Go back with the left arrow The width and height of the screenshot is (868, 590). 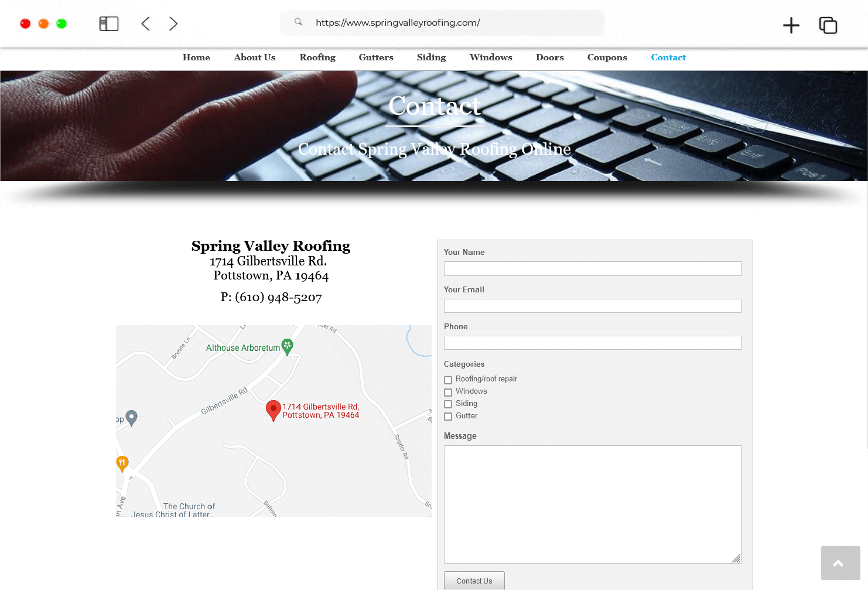[x=146, y=23]
